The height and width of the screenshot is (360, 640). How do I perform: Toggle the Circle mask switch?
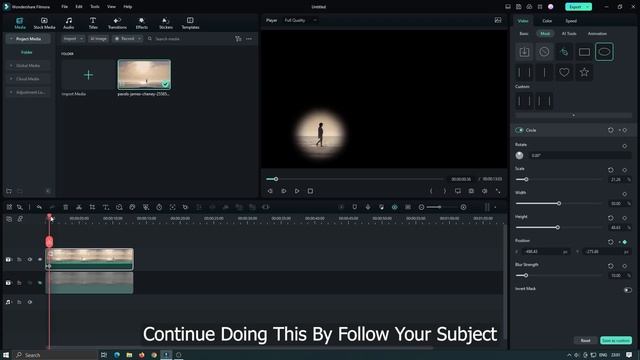point(519,130)
